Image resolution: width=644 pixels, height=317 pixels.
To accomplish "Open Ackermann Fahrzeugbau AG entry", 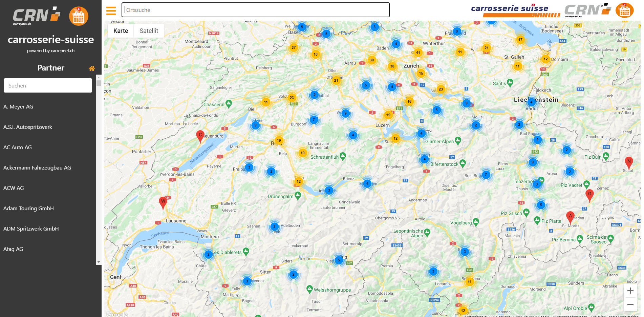I will pos(37,168).
